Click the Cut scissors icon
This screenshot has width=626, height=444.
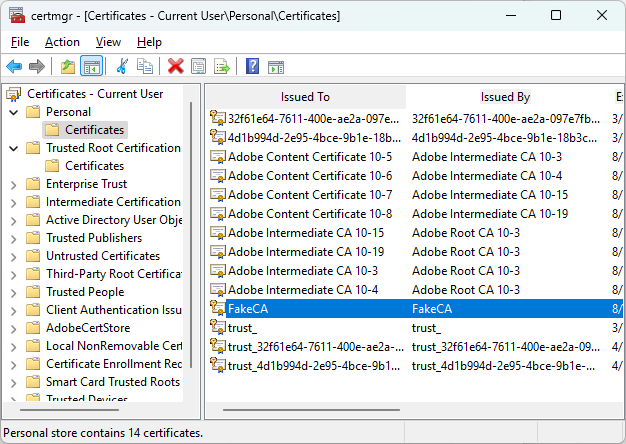point(122,66)
